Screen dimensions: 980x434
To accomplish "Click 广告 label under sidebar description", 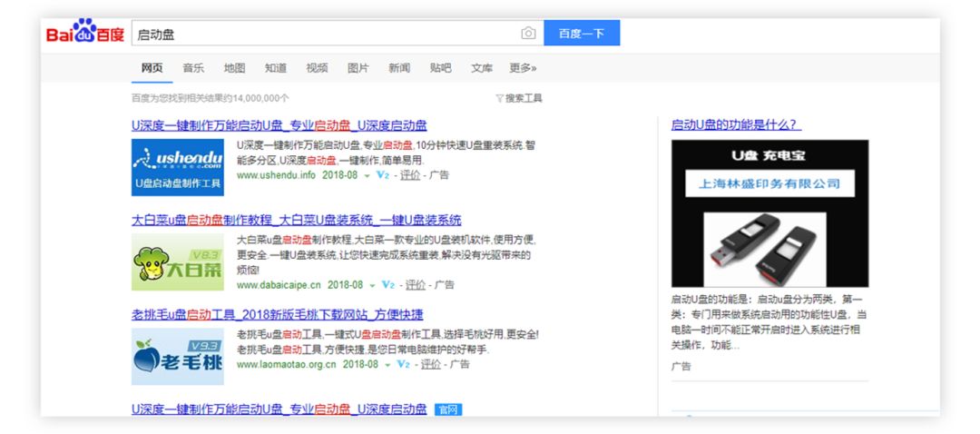I will pos(681,367).
